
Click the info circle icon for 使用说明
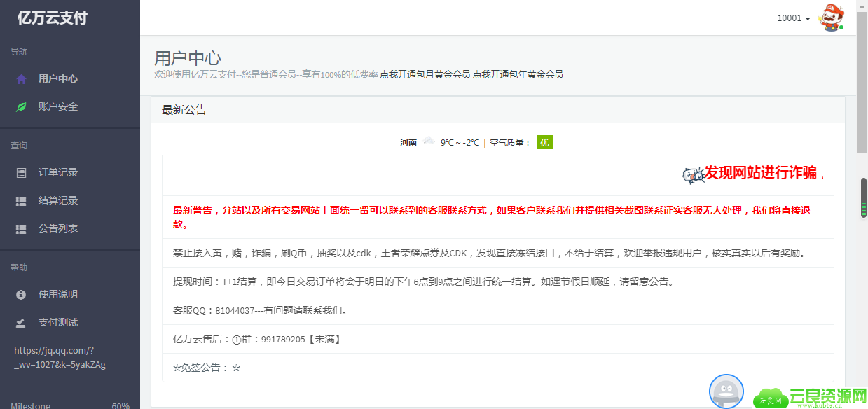21,295
